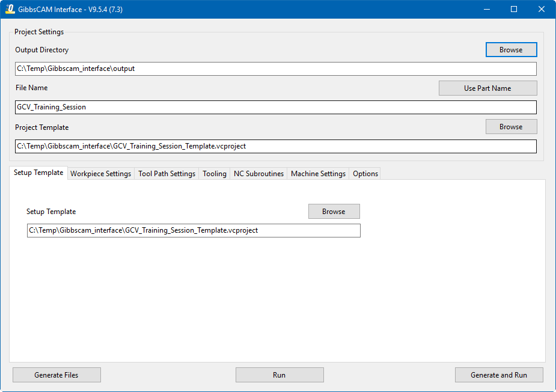Browse for the Output Directory
Image resolution: width=556 pixels, height=392 pixels.
(x=511, y=50)
